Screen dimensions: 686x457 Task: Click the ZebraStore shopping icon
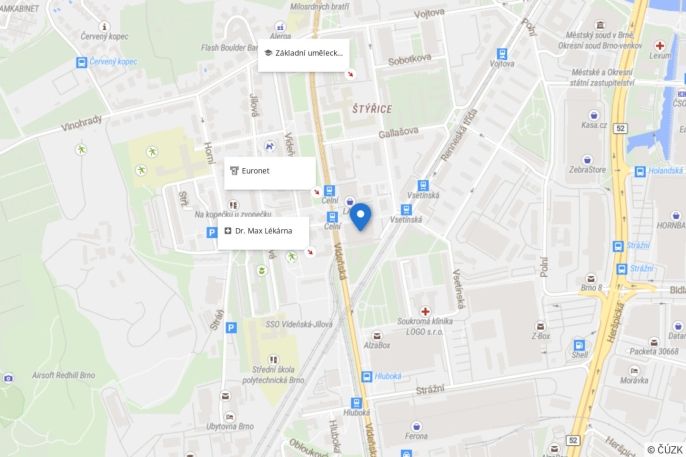coord(587,159)
